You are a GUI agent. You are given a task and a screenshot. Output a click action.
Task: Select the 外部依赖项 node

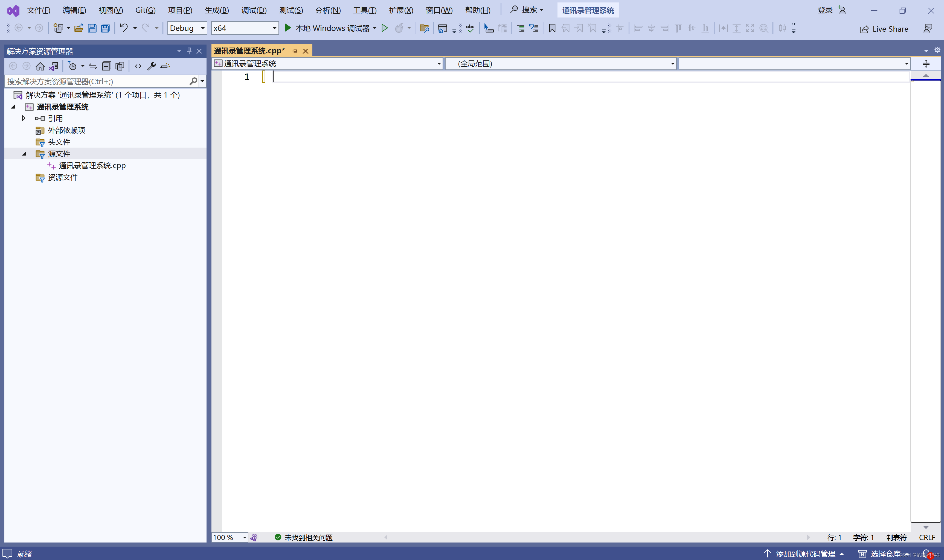click(66, 130)
